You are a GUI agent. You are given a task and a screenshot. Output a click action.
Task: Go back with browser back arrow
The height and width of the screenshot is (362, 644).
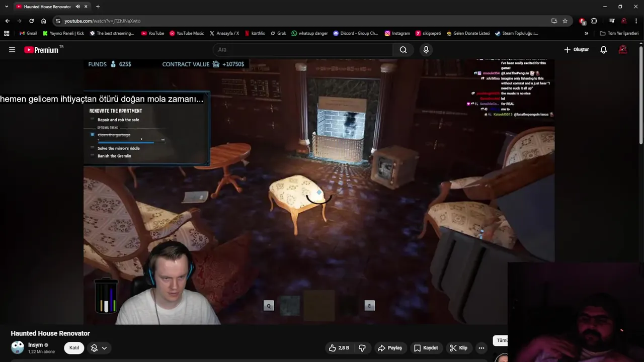7,21
